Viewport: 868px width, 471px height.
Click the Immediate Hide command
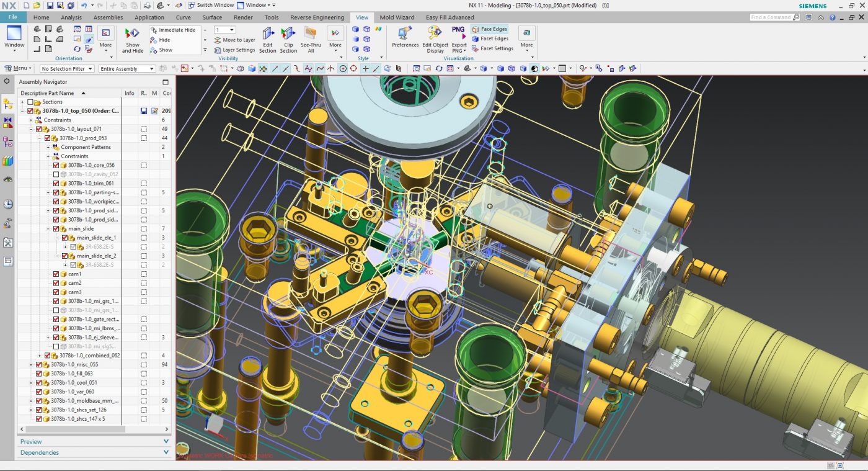[172, 30]
